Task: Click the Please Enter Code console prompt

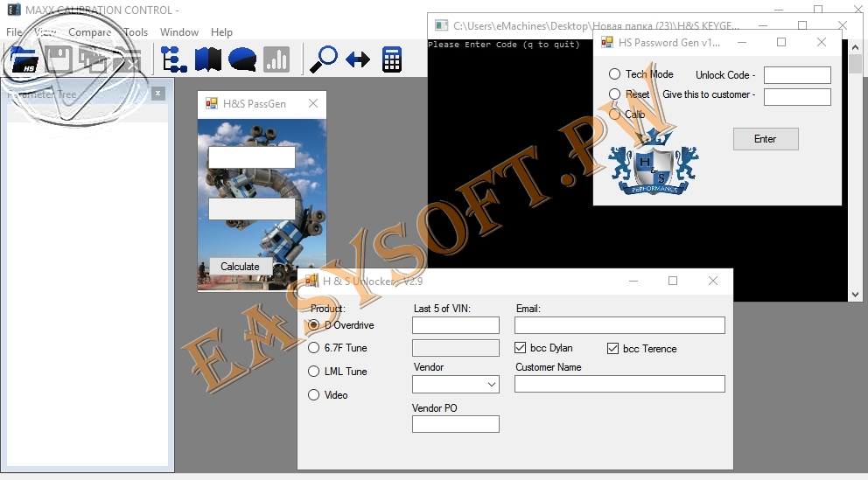Action: 504,45
